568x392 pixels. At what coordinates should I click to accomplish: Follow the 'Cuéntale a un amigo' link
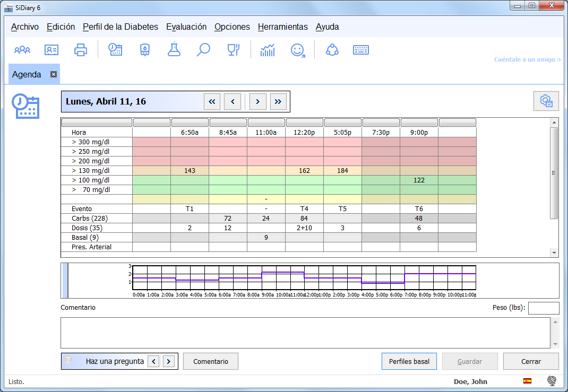coord(527,60)
